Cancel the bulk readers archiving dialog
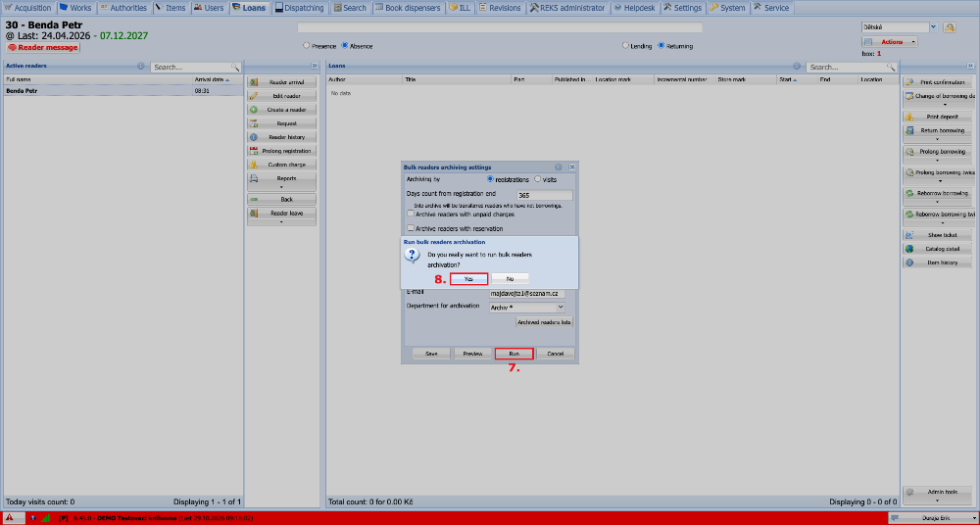This screenshot has height=525, width=980. (x=556, y=354)
